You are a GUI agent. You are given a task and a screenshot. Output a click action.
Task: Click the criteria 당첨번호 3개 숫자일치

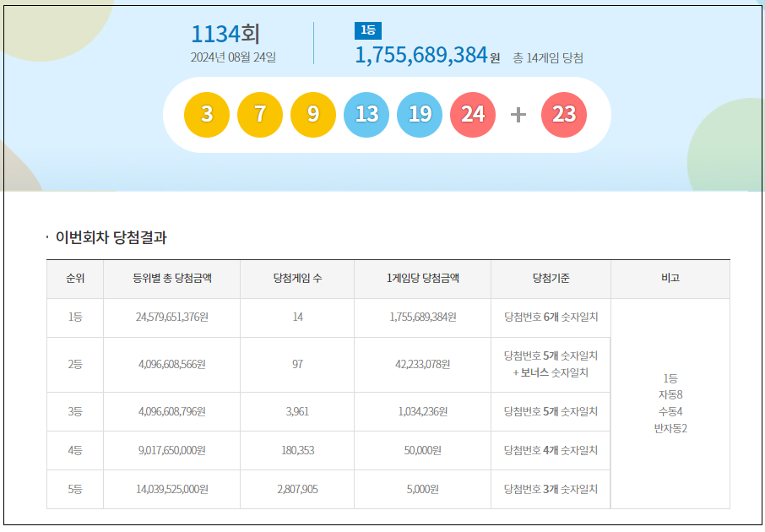click(x=551, y=489)
